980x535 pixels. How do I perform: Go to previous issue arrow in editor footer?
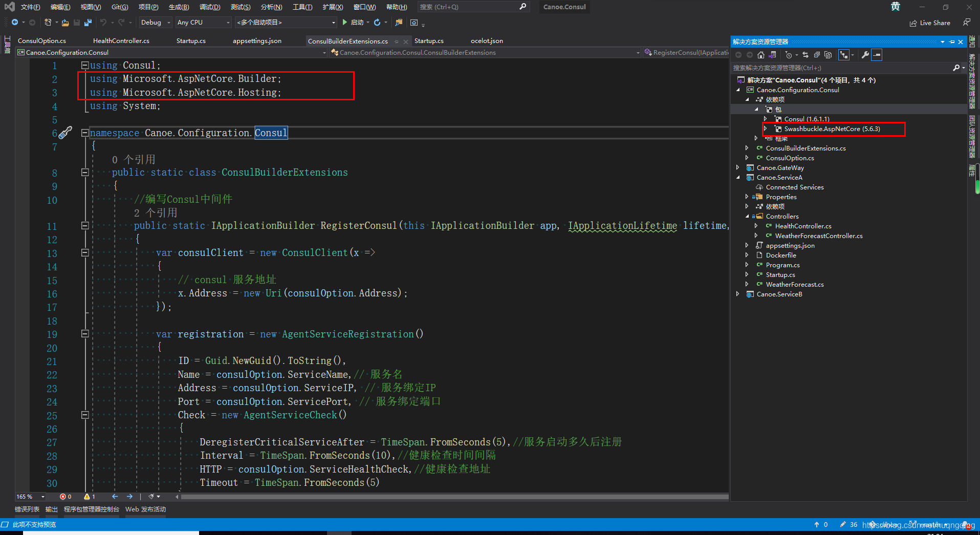(115, 497)
